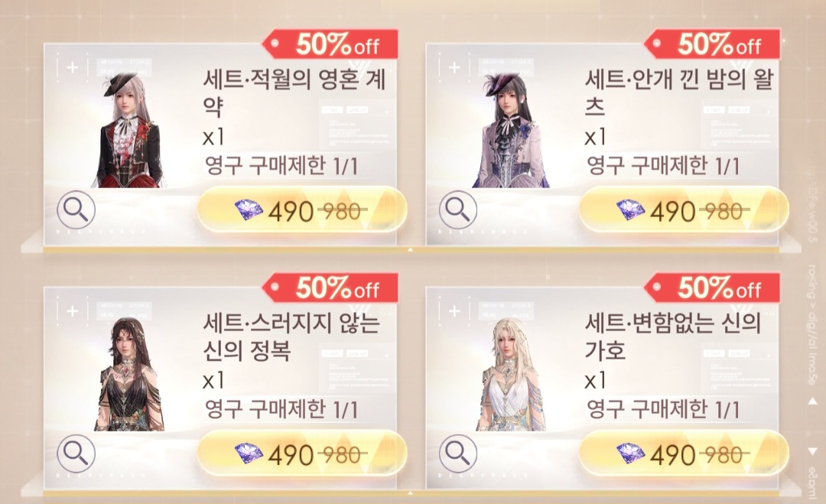Select the red-dress 적월의 영혼 계약 character thumbnail
Viewport: 826px width, 504px height.
(129, 130)
